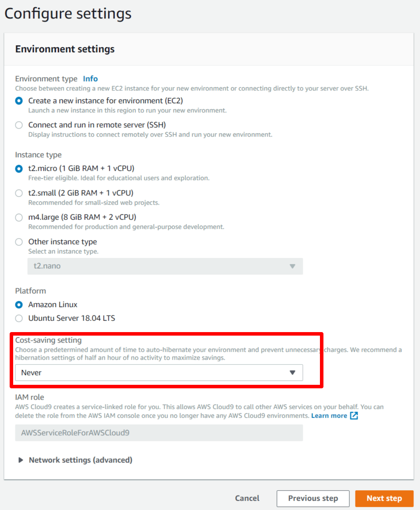Click the Info link next to Environment type
Image resolution: width=420 pixels, height=510 pixels.
(x=90, y=79)
